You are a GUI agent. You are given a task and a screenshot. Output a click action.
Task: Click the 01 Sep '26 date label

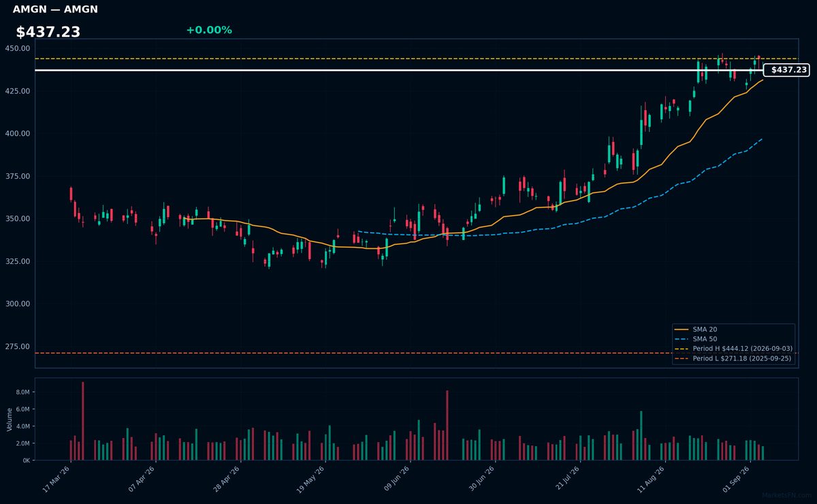point(736,480)
